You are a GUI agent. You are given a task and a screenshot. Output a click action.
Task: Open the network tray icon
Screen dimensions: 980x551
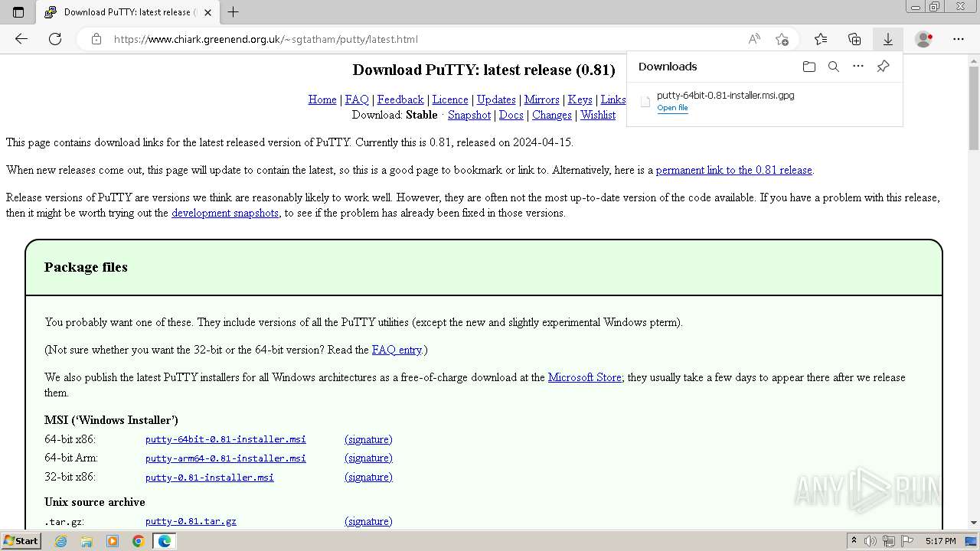pos(889,541)
